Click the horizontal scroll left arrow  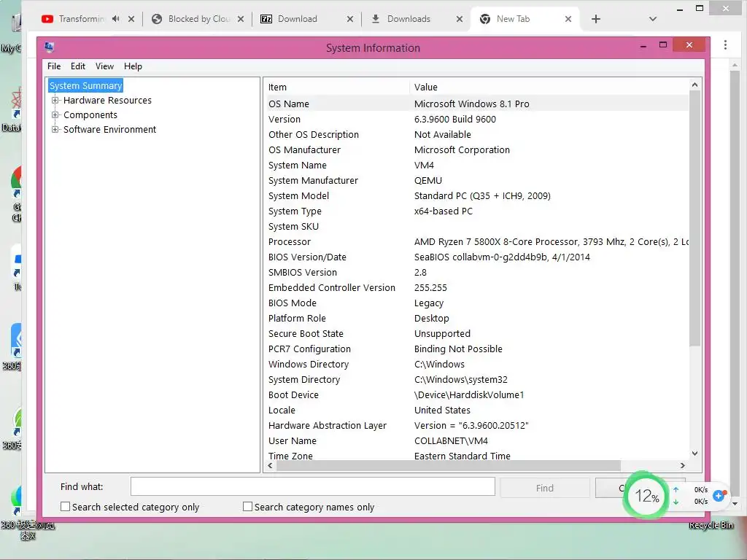[x=270, y=465]
